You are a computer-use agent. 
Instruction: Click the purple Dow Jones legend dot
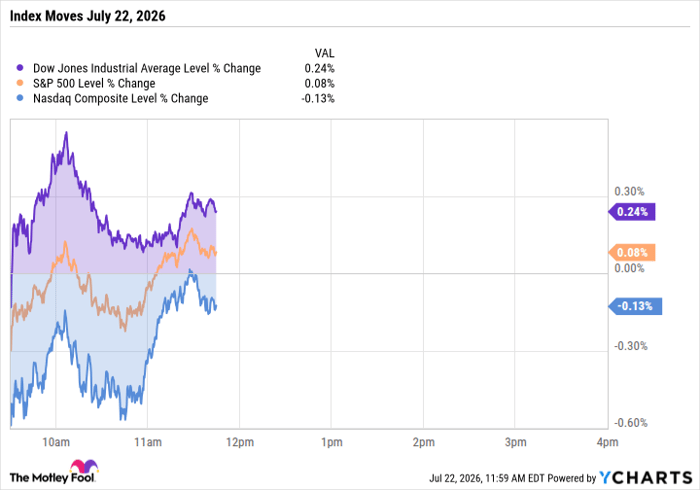click(x=20, y=68)
